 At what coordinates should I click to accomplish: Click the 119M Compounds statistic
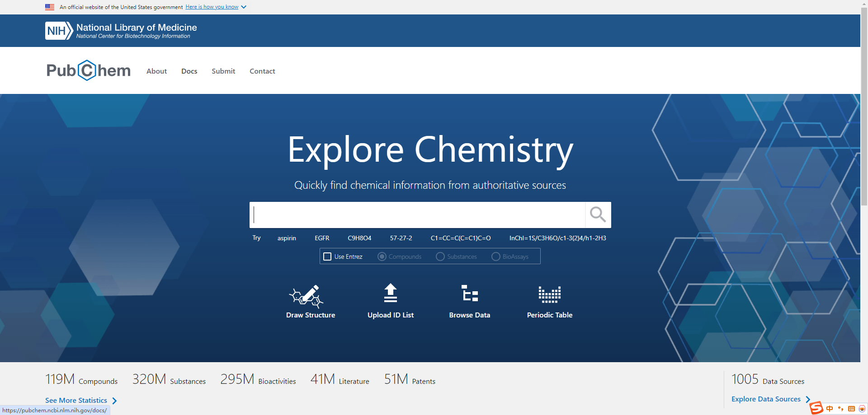[x=81, y=379]
